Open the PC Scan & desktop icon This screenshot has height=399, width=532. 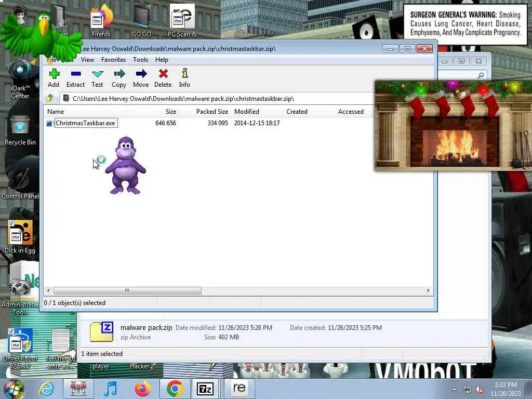(x=182, y=21)
